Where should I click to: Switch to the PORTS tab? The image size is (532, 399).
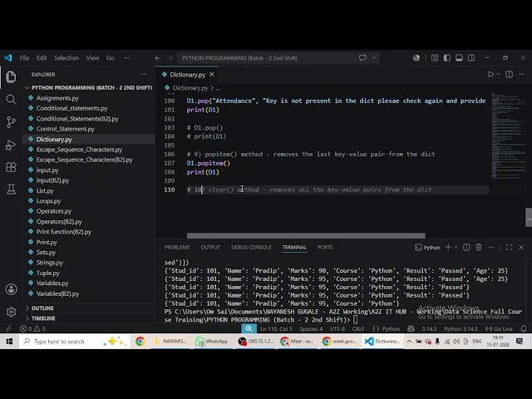tap(325, 248)
